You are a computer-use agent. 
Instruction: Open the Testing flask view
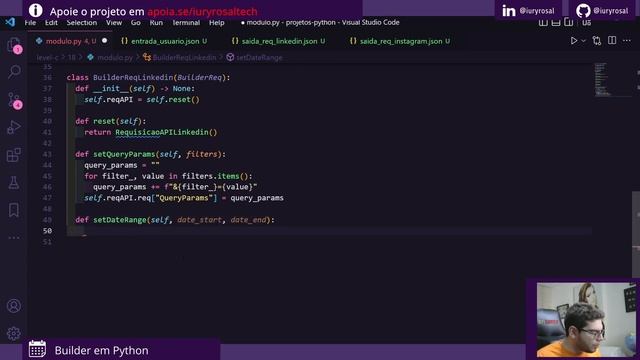coord(13,182)
